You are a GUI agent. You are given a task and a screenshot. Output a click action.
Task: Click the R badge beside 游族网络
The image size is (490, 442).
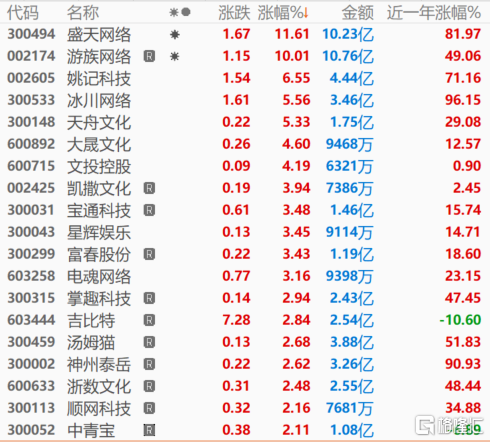[x=149, y=56]
